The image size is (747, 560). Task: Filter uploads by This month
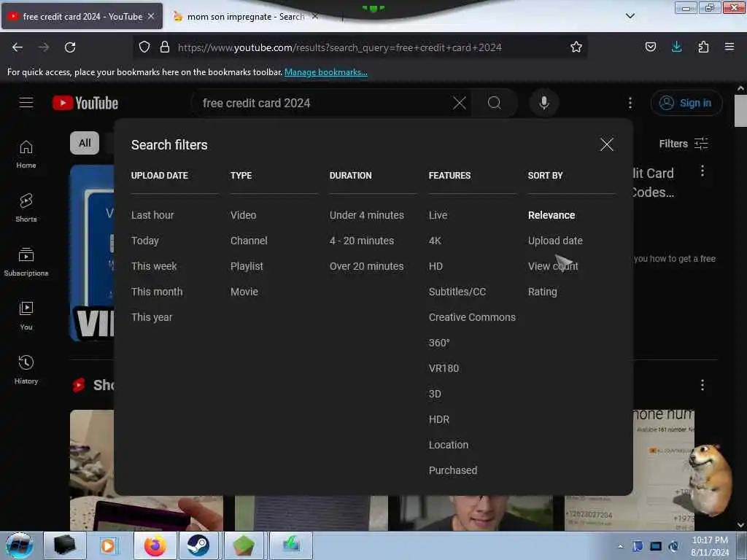point(157,292)
